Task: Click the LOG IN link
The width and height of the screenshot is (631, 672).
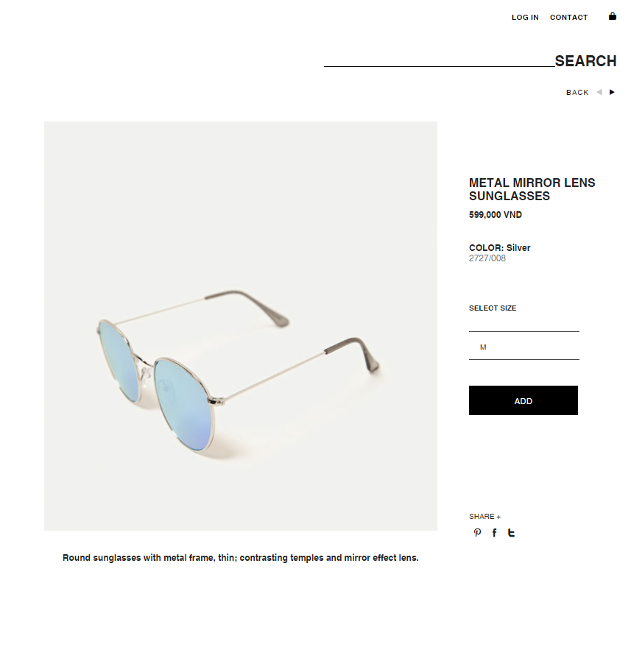Action: tap(525, 17)
